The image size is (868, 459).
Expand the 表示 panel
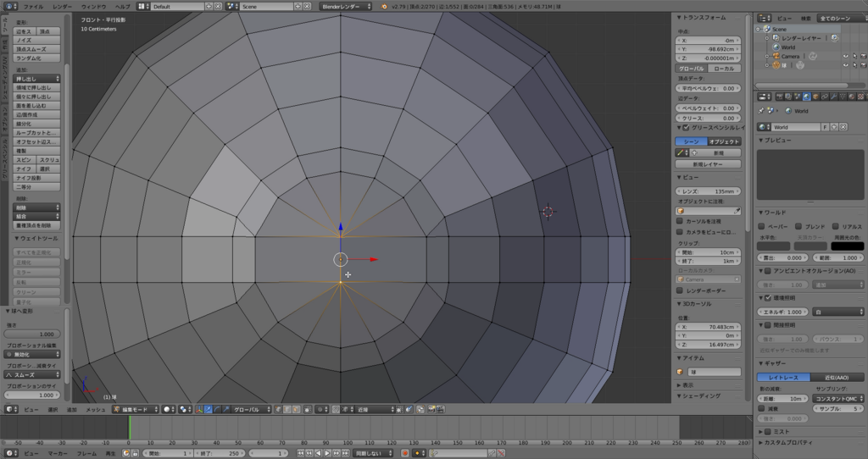[685, 384]
